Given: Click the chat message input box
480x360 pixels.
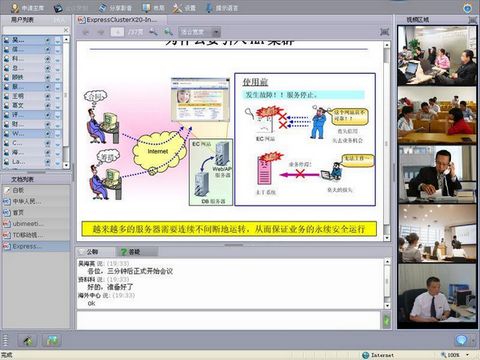Looking at the screenshot, I should [229, 320].
